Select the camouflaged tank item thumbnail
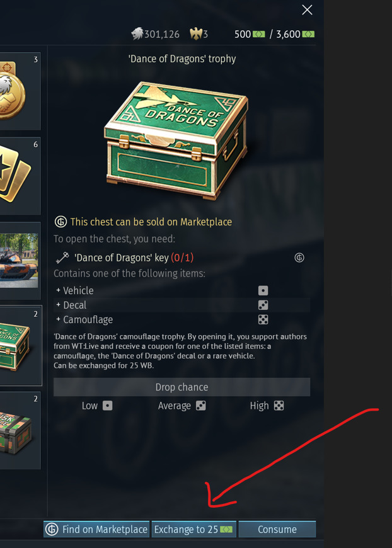The height and width of the screenshot is (548, 392). (20, 261)
